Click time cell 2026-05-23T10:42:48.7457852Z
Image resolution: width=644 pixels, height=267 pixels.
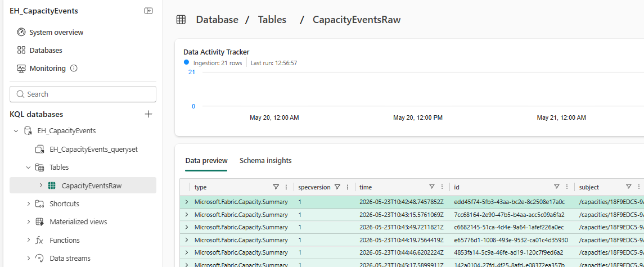click(x=402, y=202)
